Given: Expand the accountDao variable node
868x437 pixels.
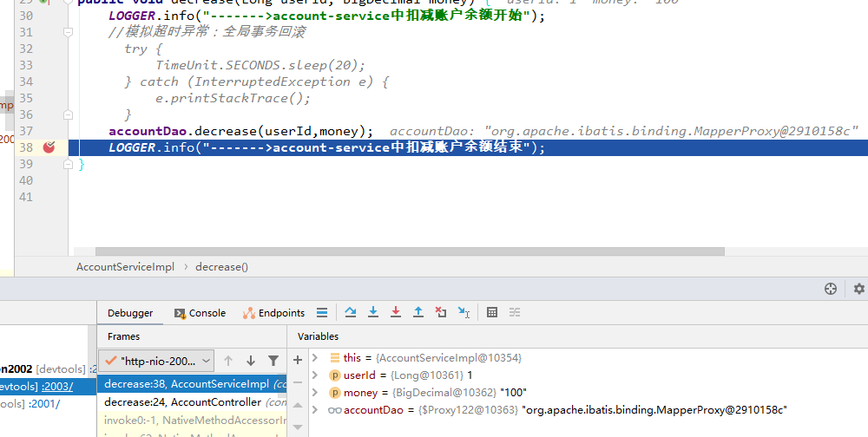Looking at the screenshot, I should pos(315,410).
